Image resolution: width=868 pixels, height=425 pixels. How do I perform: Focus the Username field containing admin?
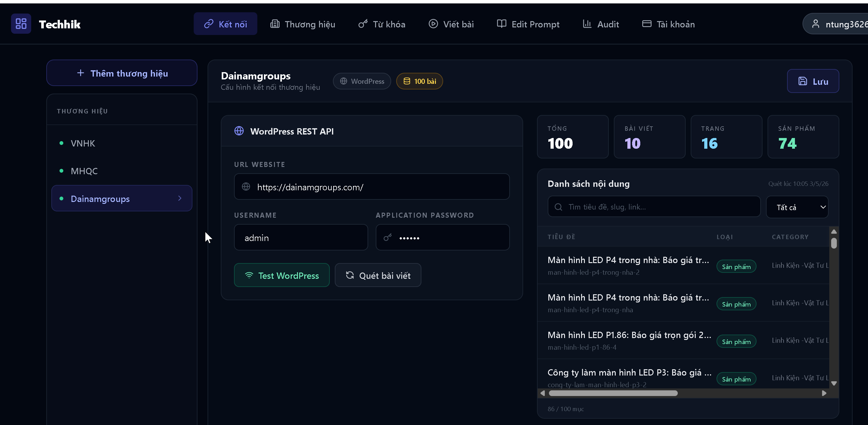point(301,238)
